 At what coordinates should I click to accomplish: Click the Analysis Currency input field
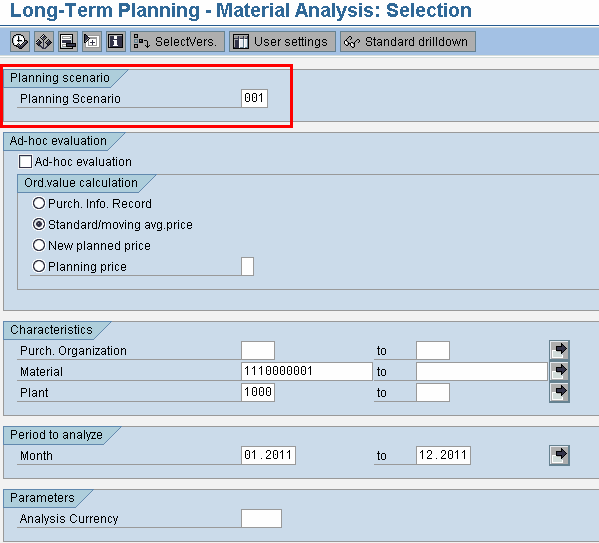click(261, 518)
